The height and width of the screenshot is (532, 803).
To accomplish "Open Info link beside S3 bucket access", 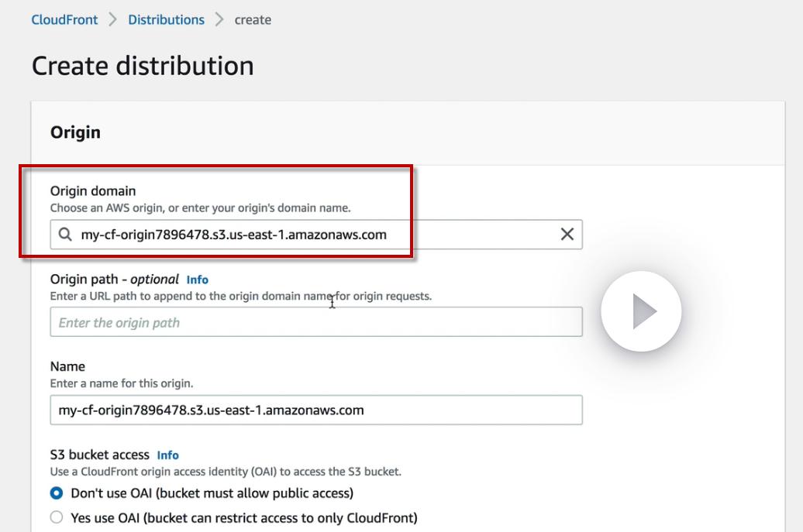I will tap(168, 455).
